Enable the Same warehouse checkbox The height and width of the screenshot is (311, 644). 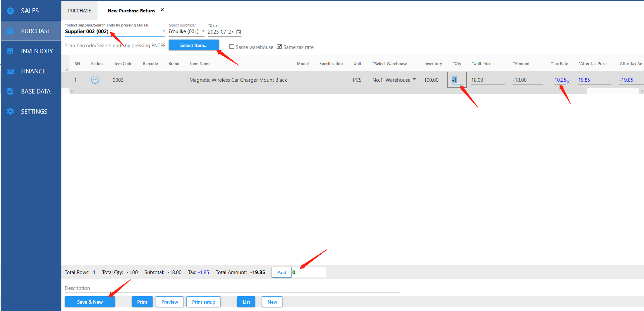pos(232,47)
